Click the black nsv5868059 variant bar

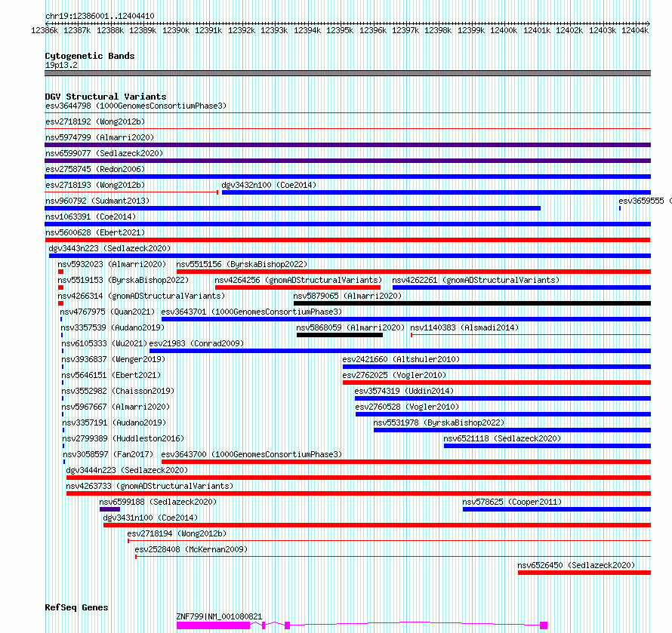point(340,335)
